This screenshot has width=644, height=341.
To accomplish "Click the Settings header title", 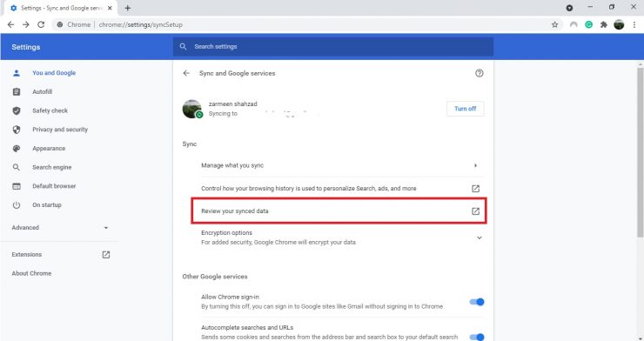I will 26,47.
